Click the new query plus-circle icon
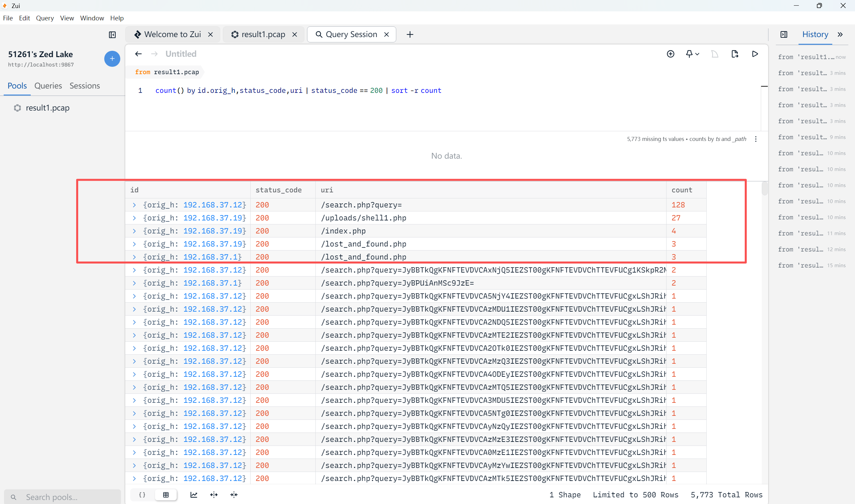 click(x=670, y=54)
